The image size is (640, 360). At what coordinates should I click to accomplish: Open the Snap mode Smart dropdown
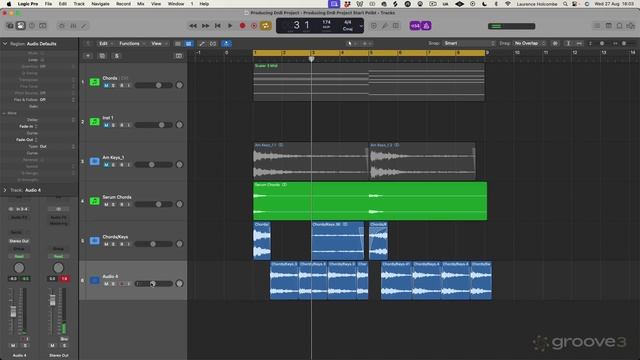click(x=469, y=43)
